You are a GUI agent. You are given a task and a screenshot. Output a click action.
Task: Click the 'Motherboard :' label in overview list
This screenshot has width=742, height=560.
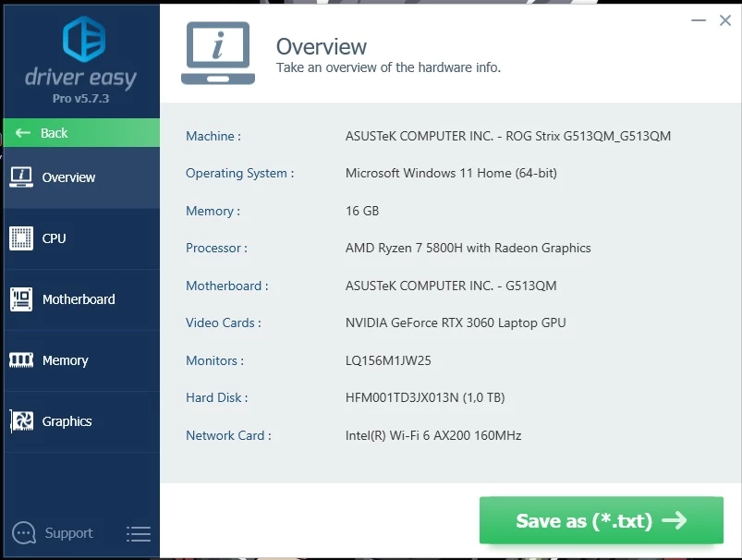point(226,286)
